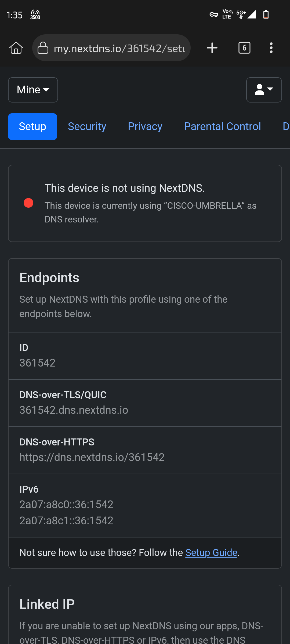Viewport: 290px width, 644px height.
Task: Tap the battery status icon
Action: pos(266,14)
